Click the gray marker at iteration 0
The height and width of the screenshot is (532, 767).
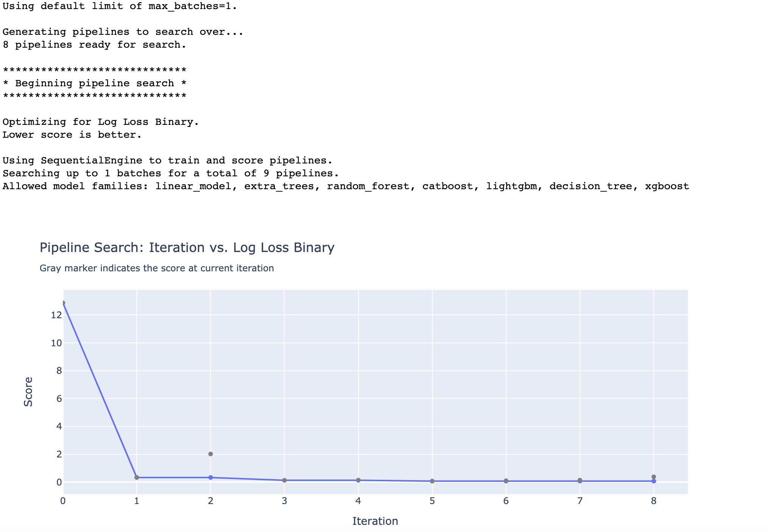(63, 303)
